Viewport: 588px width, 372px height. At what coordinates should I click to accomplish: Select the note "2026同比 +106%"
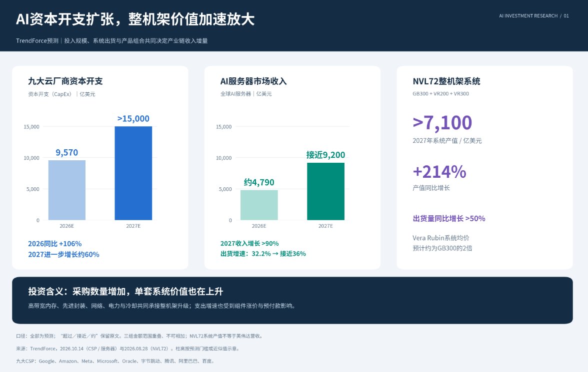tap(55, 244)
